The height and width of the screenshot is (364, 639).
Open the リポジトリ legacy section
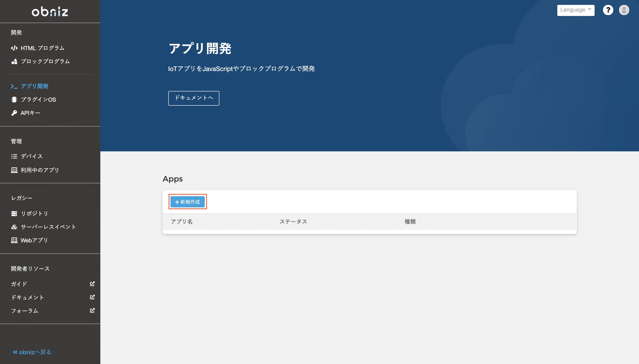click(34, 213)
